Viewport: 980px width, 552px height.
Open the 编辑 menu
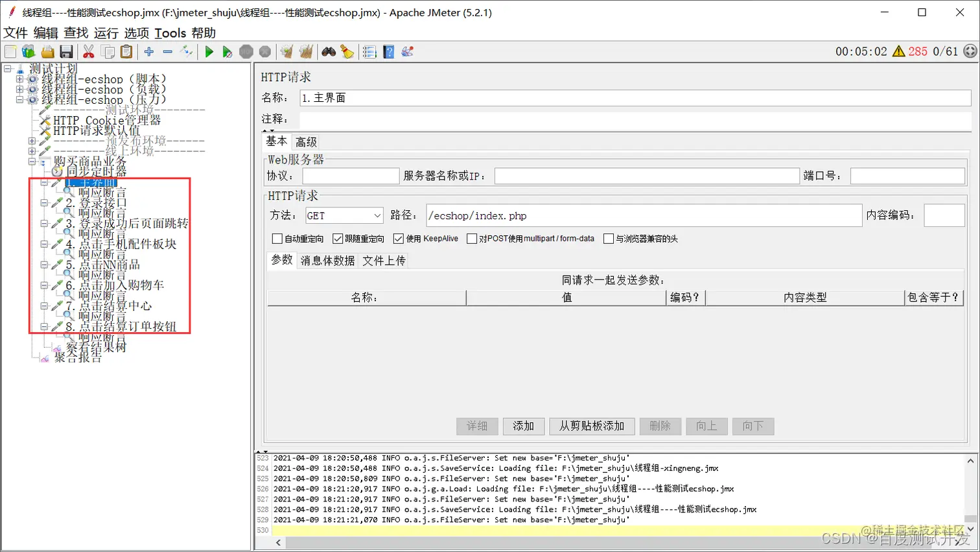(45, 33)
